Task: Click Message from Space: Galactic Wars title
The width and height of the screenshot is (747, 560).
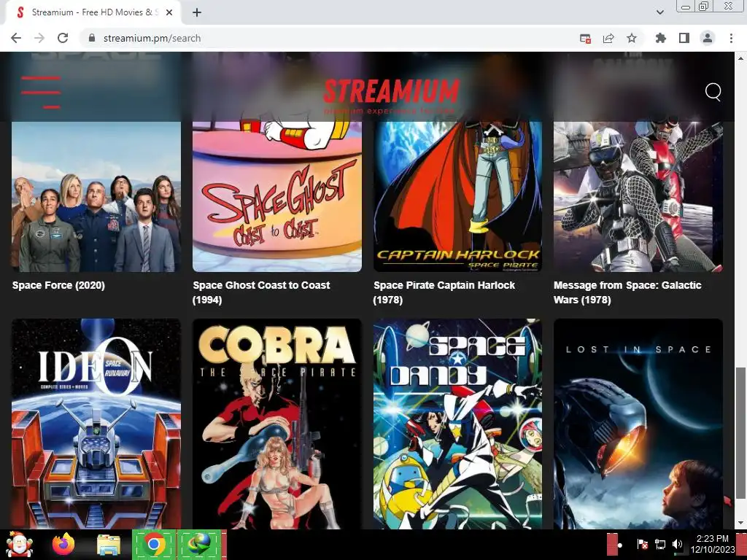Action: [627, 292]
